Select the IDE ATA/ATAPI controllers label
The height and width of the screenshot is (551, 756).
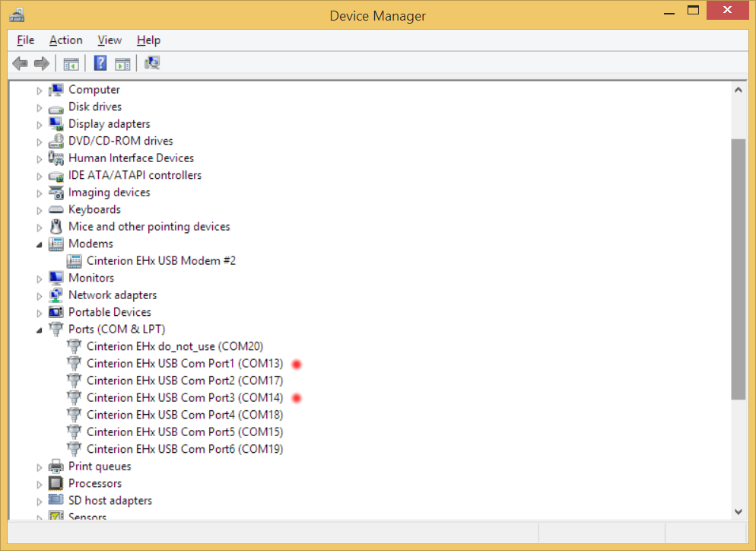(135, 175)
